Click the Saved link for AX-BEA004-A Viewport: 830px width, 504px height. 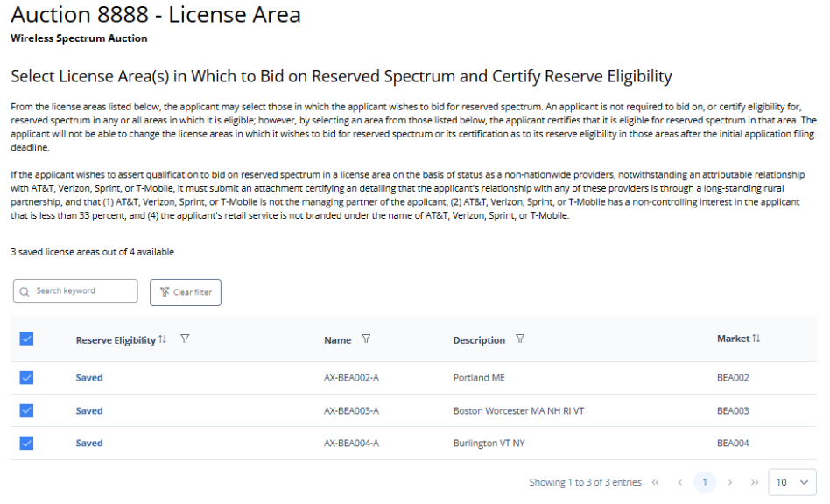[x=89, y=443]
